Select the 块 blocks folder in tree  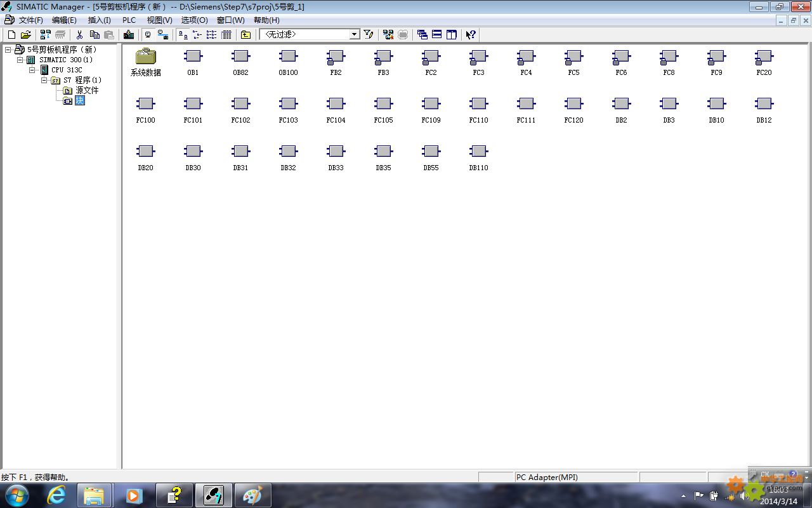[80, 100]
